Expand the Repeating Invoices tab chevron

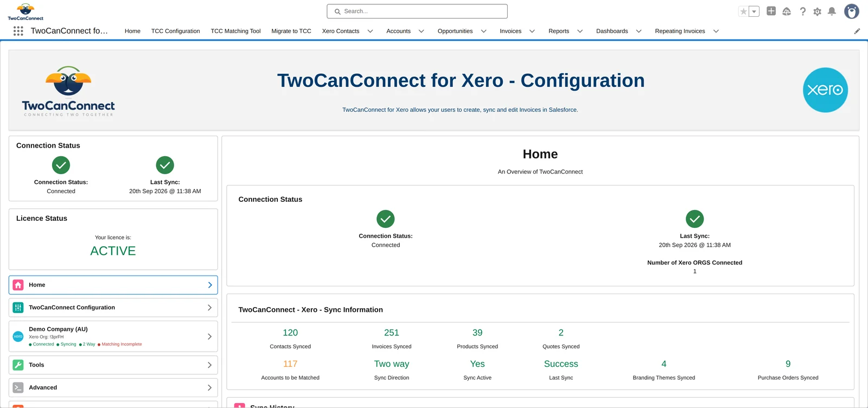click(716, 31)
